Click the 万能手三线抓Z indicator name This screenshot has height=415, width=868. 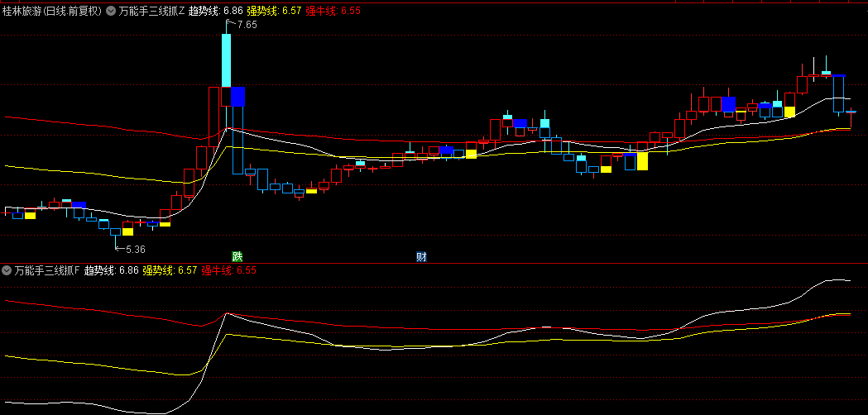(151, 11)
